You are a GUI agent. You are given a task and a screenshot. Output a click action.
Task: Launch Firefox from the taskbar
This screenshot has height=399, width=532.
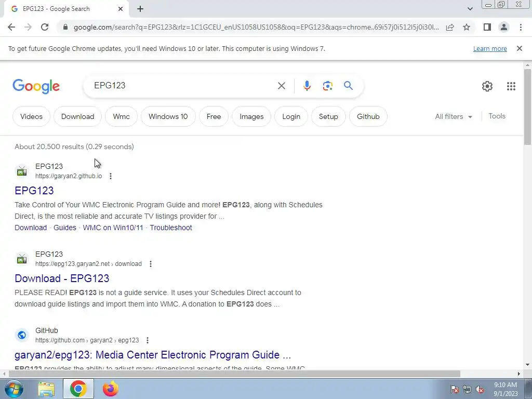click(110, 389)
